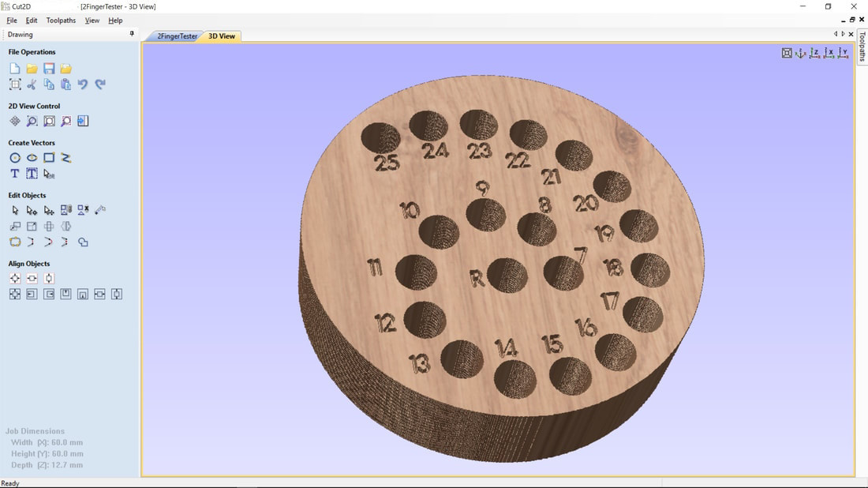Click the Center in Material align icon
868x488 pixels.
[x=15, y=279]
